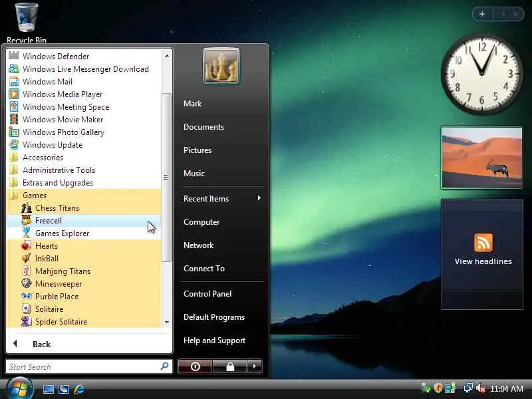Open Mark's user folder
Screen dimensions: 532x399
pos(192,104)
